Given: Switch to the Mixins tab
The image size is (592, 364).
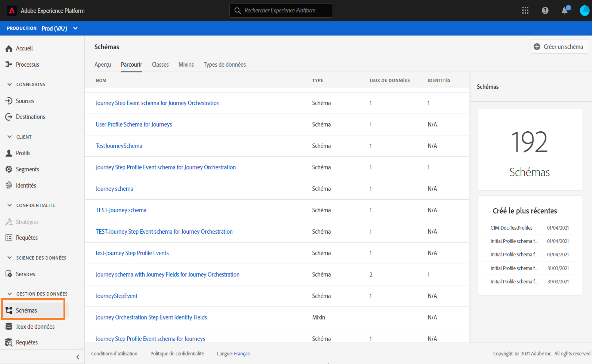Looking at the screenshot, I should (x=186, y=65).
